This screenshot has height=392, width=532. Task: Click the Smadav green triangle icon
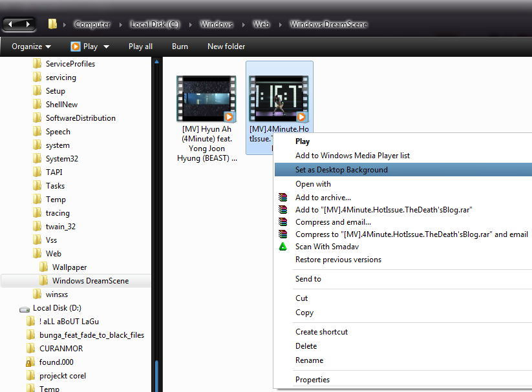click(282, 246)
